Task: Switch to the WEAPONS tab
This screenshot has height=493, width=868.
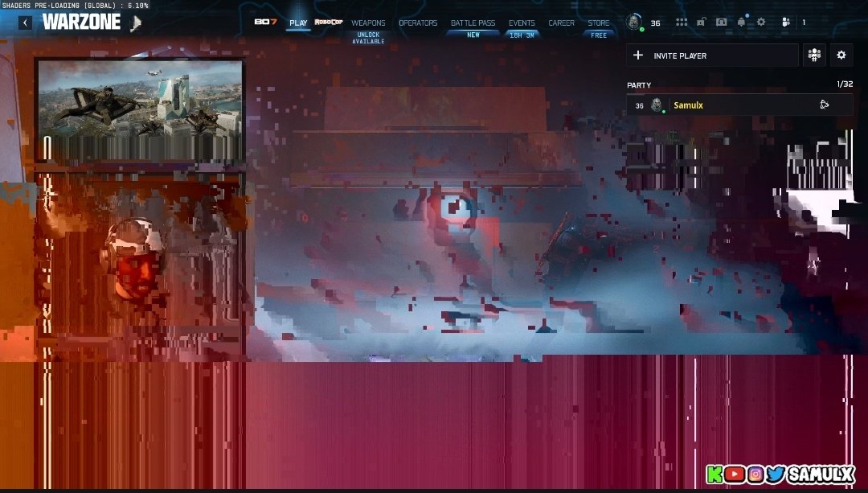Action: 368,23
